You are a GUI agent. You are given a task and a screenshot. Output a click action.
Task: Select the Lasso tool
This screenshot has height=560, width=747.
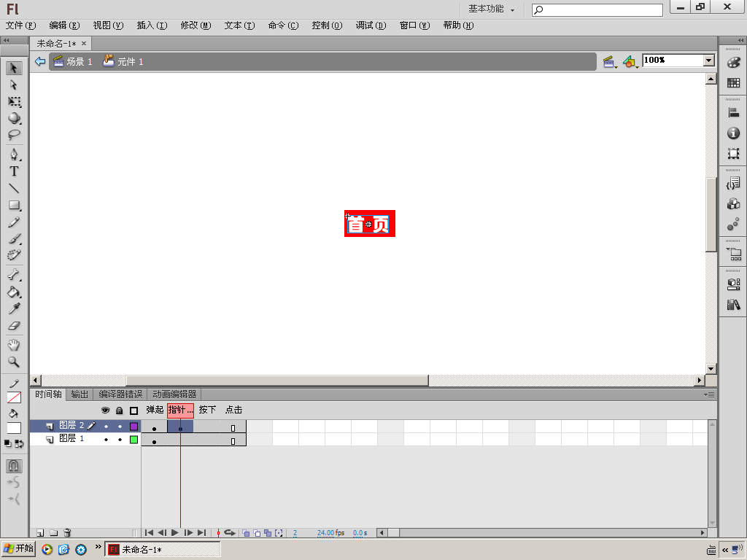click(14, 135)
